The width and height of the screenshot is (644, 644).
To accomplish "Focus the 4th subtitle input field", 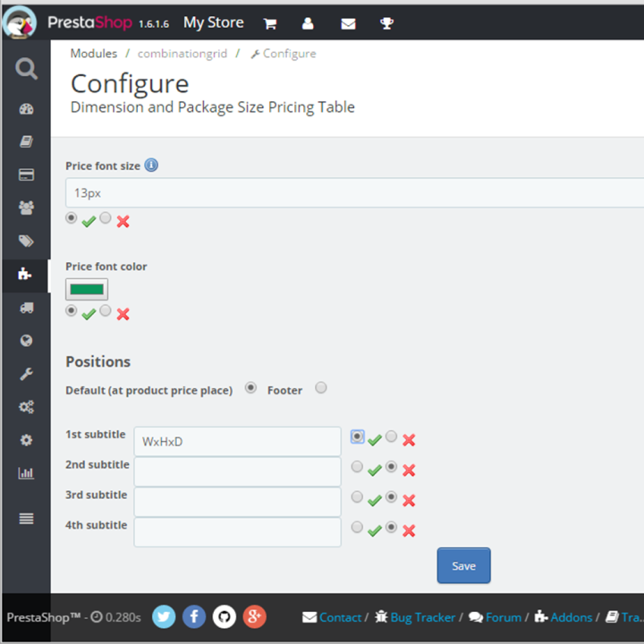I will (x=237, y=532).
